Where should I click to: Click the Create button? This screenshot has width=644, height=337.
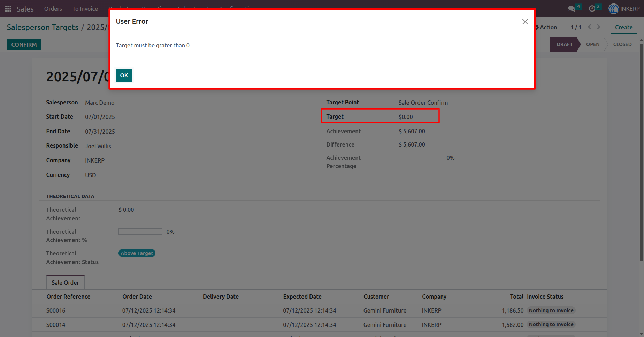pos(624,27)
